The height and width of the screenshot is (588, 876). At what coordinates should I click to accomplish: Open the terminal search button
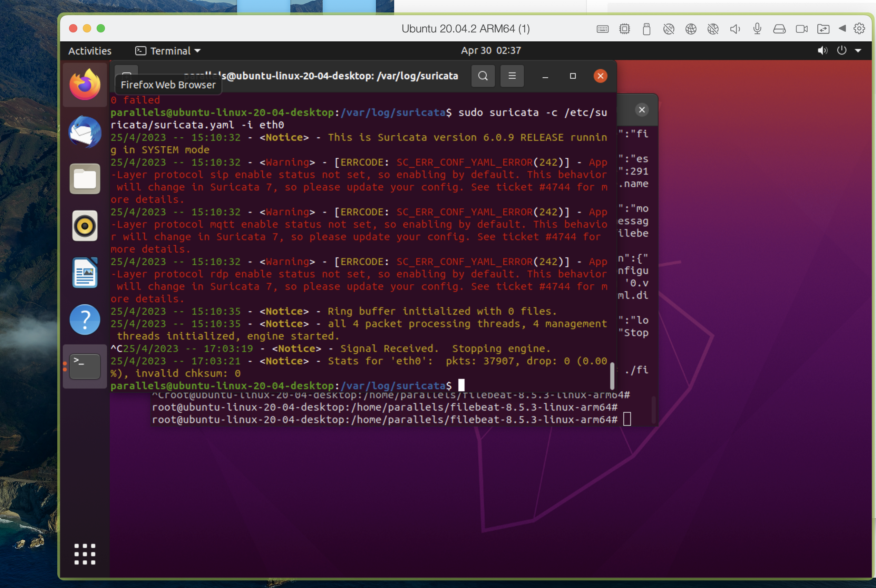(483, 76)
